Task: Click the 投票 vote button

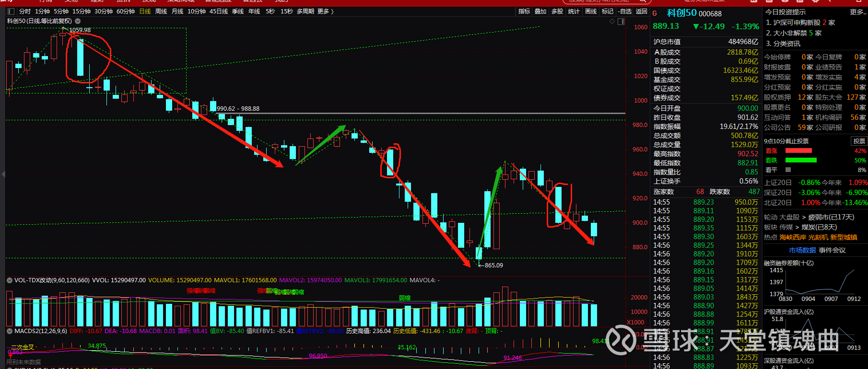Action: click(859, 141)
